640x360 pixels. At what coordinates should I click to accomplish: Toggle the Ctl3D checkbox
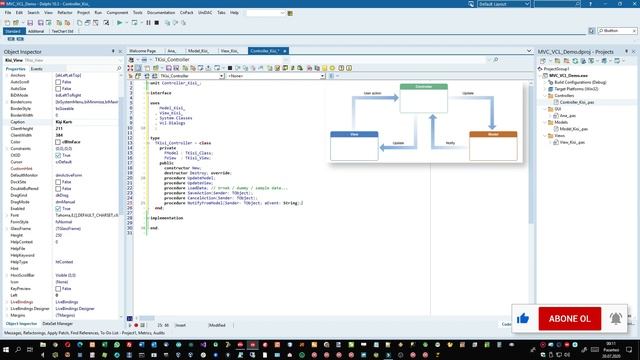point(58,156)
